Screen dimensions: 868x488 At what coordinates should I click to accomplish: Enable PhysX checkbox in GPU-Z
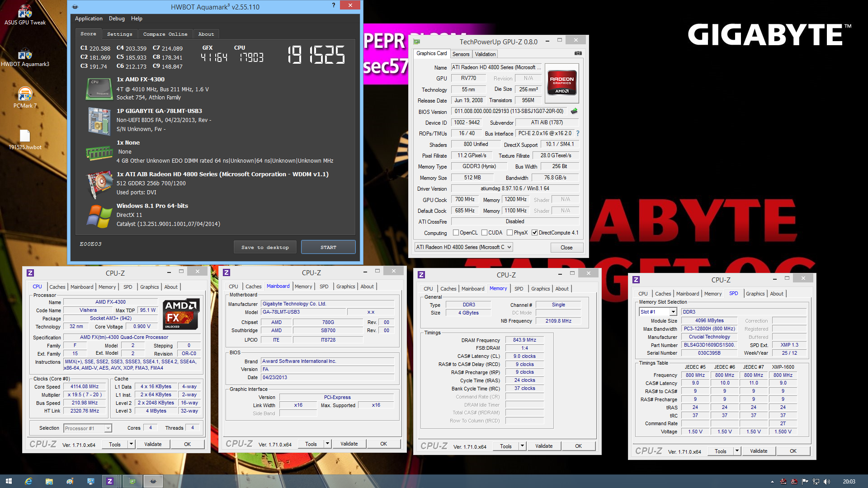coord(509,233)
